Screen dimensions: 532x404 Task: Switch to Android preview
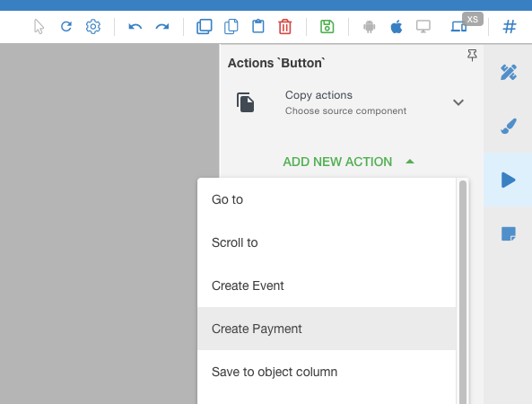[369, 26]
